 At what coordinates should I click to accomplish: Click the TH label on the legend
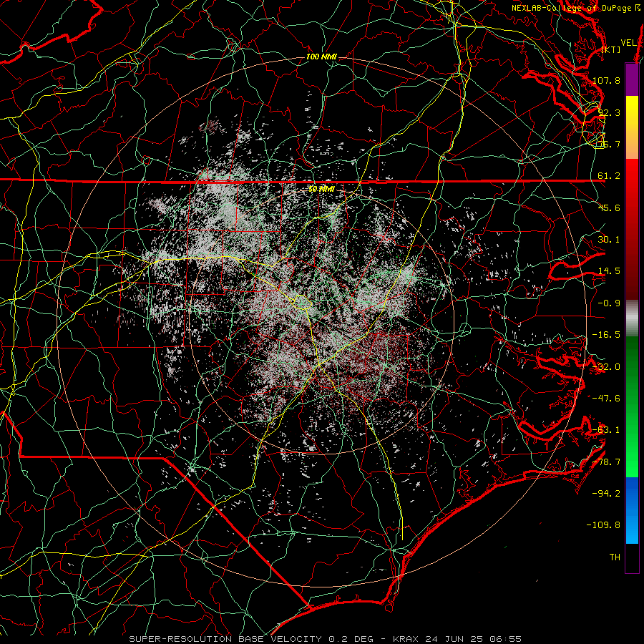(x=615, y=557)
